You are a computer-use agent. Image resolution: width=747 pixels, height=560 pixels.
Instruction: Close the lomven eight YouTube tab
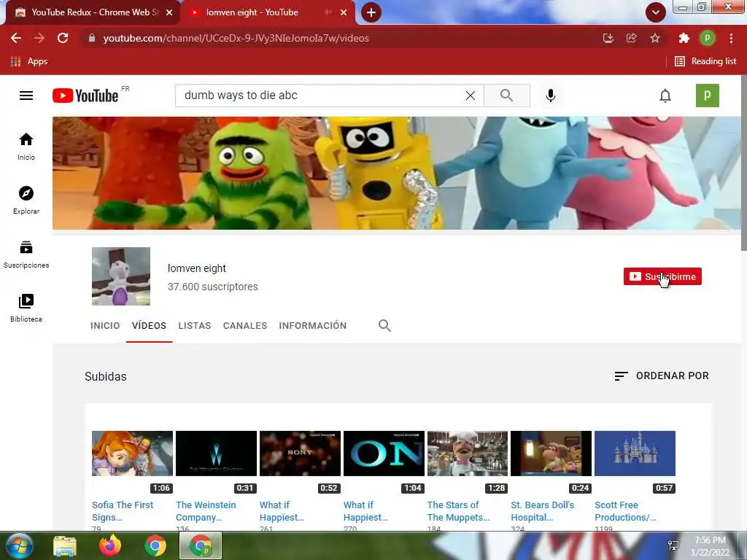(x=344, y=12)
